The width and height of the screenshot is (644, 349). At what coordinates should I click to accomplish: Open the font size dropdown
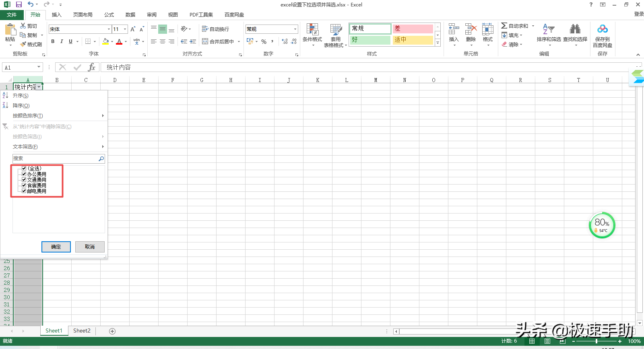[x=125, y=29]
